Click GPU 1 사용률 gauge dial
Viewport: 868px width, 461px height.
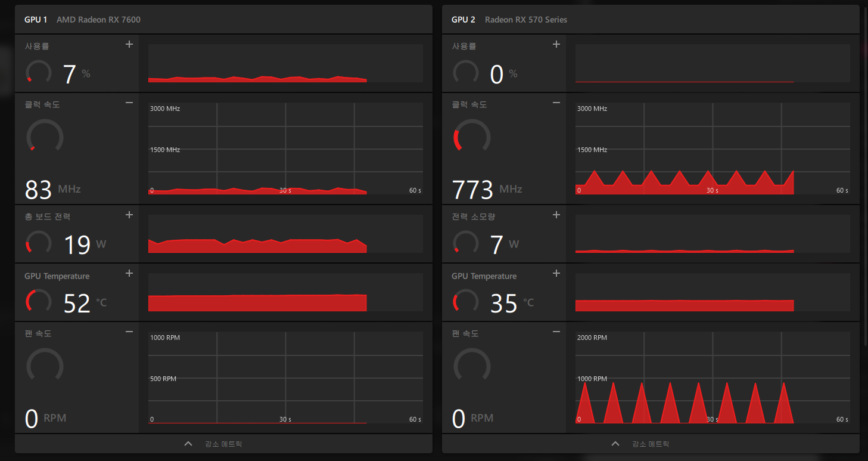[x=39, y=72]
